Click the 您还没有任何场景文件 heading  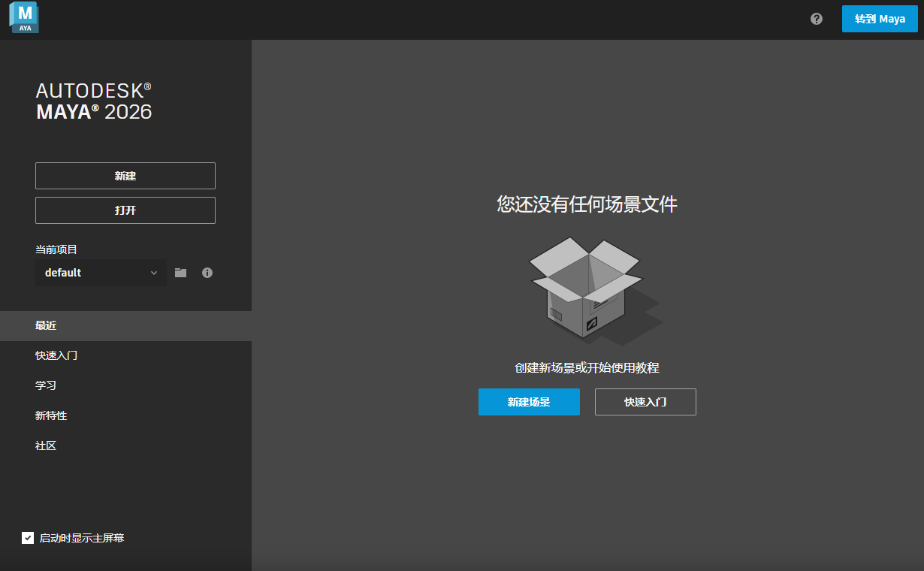(x=587, y=204)
